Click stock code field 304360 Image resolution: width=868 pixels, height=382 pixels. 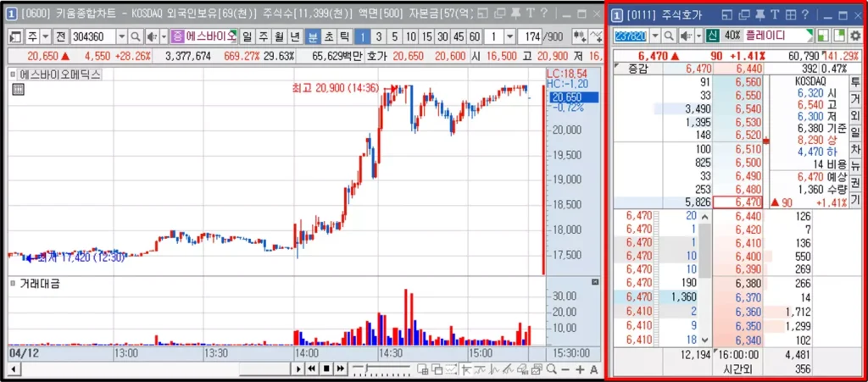tap(93, 37)
